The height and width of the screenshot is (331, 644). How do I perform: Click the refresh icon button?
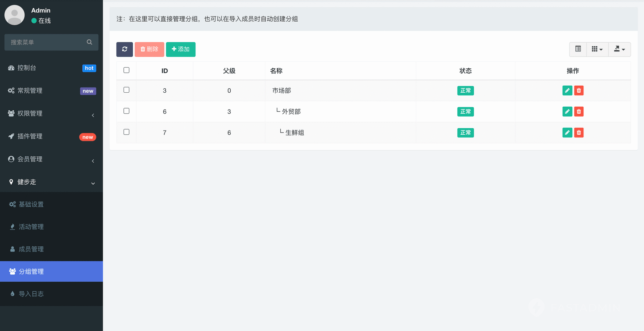click(125, 49)
